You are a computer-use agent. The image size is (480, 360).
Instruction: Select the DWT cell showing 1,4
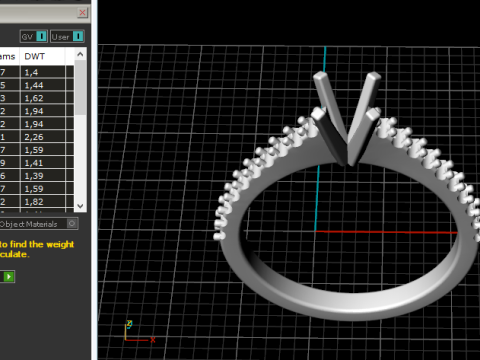(x=43, y=72)
